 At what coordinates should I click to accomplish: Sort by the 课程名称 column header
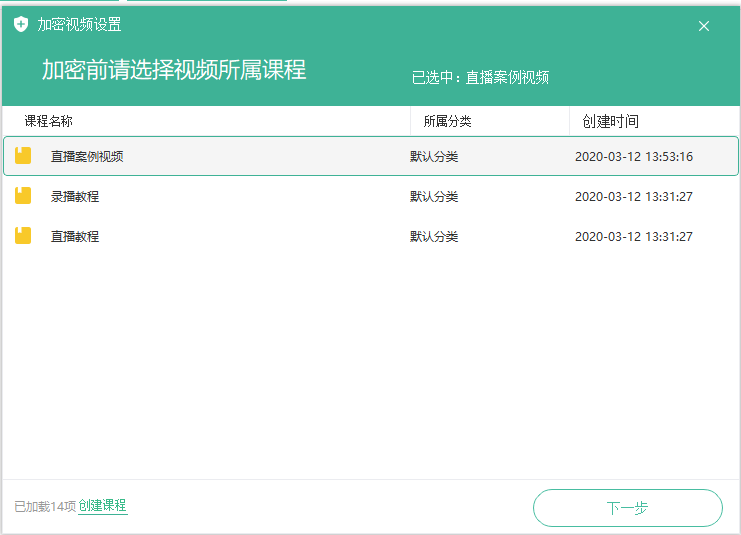(49, 121)
